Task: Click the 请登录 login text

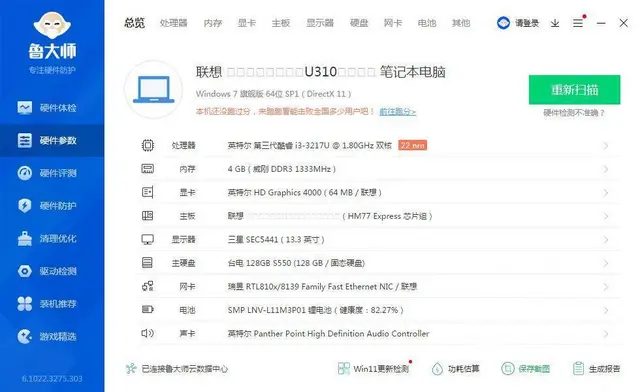Action: click(x=527, y=23)
